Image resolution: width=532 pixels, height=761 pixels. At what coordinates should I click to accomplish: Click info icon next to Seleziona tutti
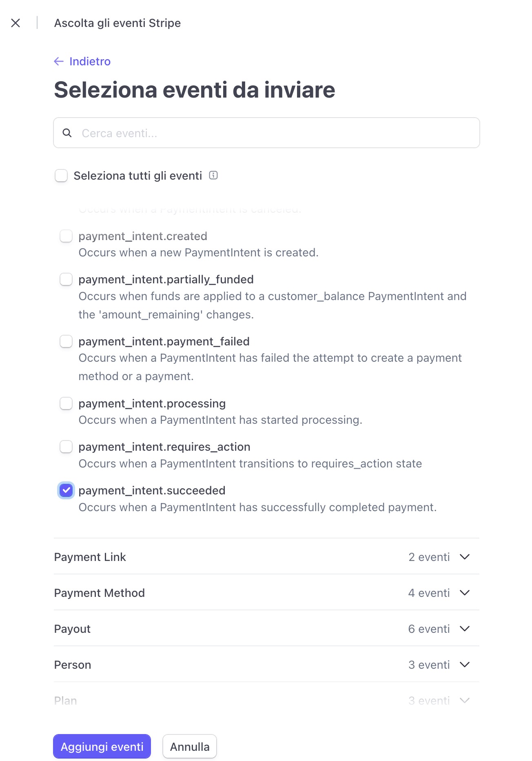point(213,176)
